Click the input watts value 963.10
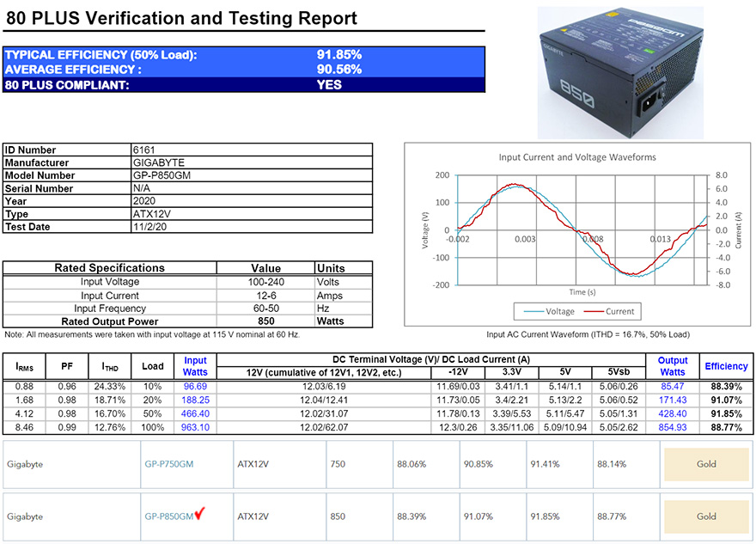 point(195,427)
